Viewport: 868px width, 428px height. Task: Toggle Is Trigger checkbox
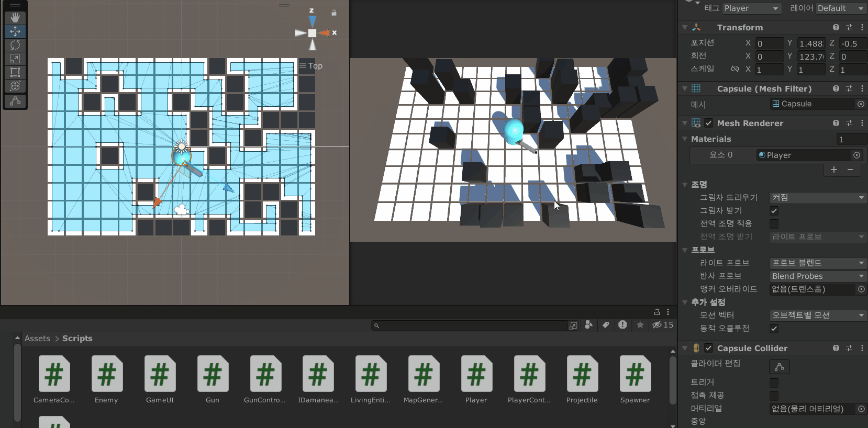coord(774,383)
